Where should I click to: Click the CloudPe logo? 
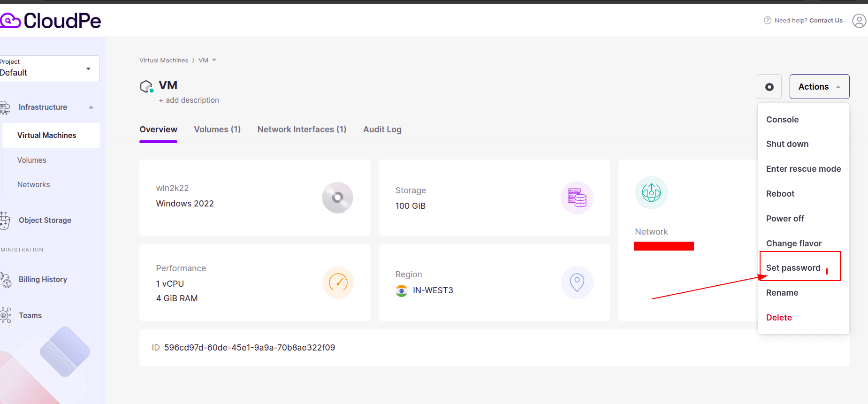coord(50,21)
